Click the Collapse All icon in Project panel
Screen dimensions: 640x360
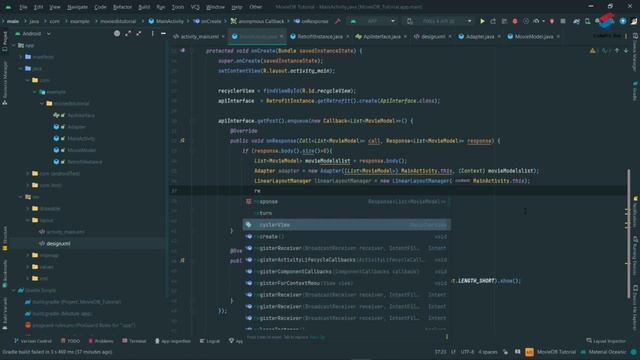(x=139, y=33)
